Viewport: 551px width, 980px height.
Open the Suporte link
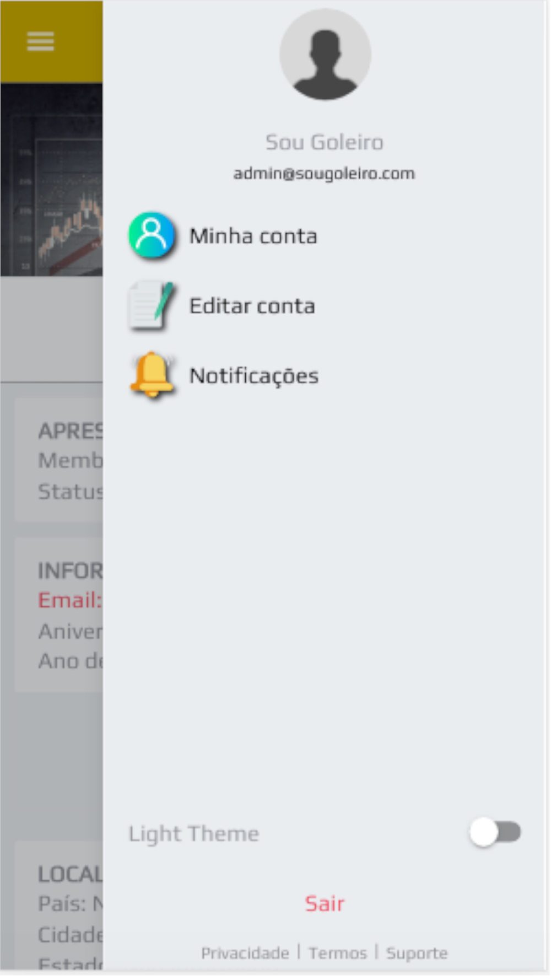(417, 953)
